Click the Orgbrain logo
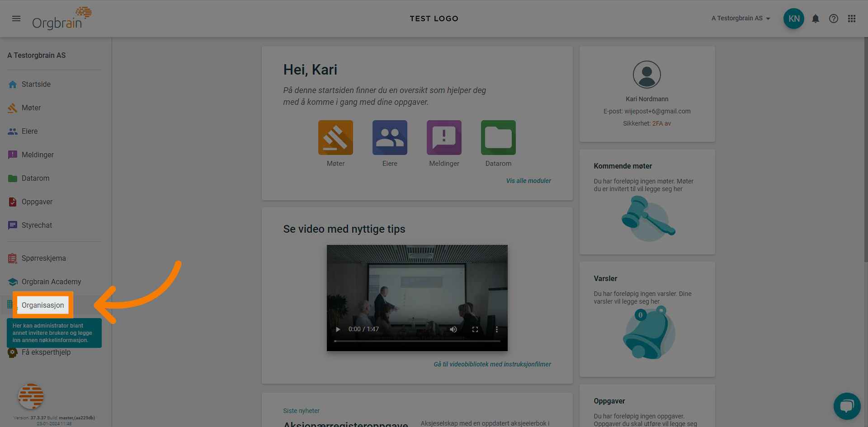The width and height of the screenshot is (868, 427). tap(61, 19)
